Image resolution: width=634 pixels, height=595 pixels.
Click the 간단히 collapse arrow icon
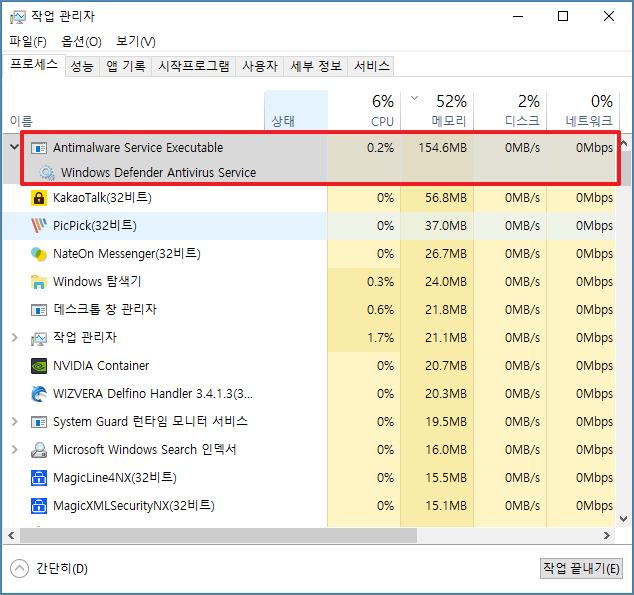point(19,568)
